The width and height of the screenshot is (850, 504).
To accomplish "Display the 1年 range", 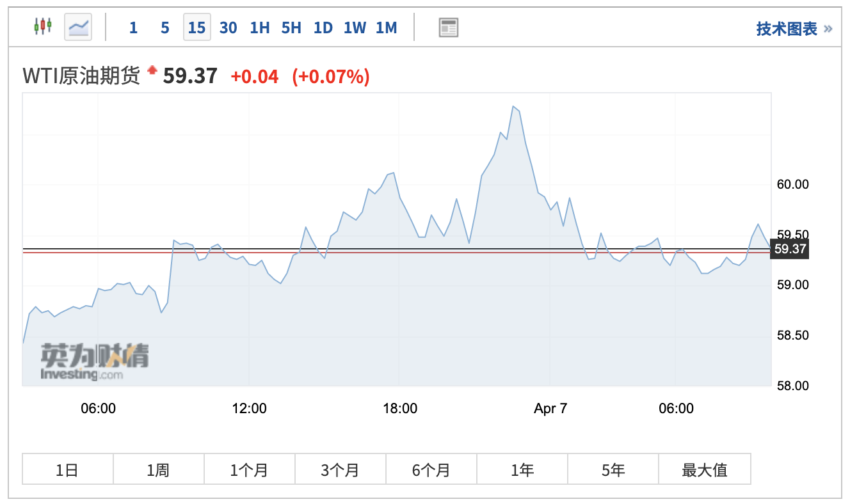I will pyautogui.click(x=522, y=470).
